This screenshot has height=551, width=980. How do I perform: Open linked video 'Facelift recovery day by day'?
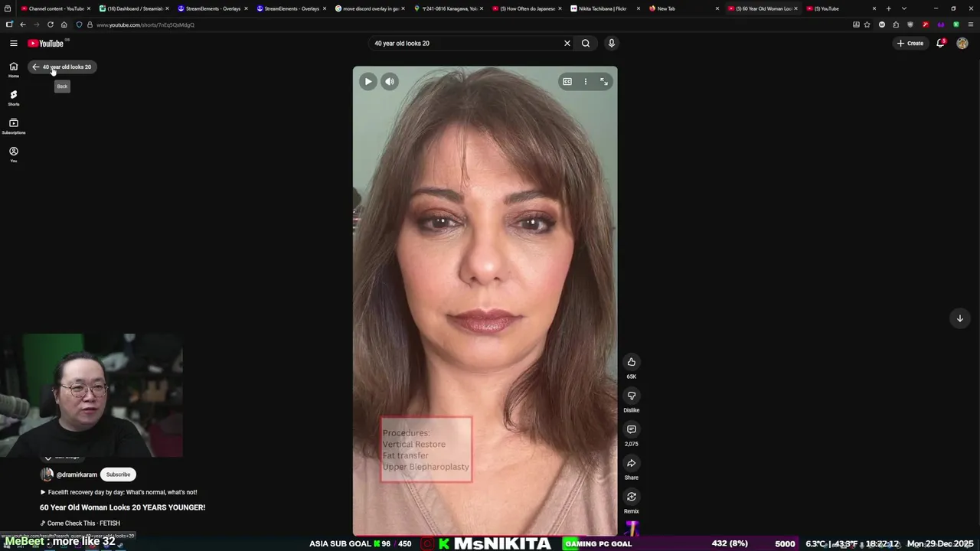pos(119,492)
